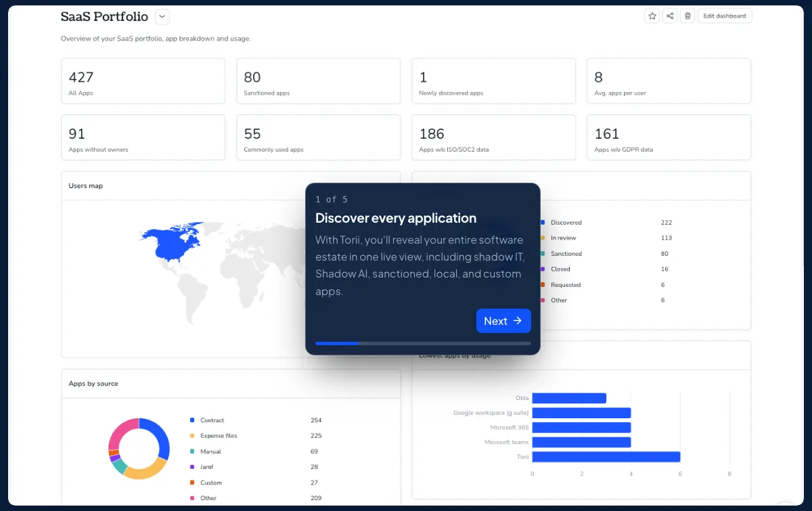Image resolution: width=812 pixels, height=511 pixels.
Task: Click the Discovered count 222
Action: (666, 223)
